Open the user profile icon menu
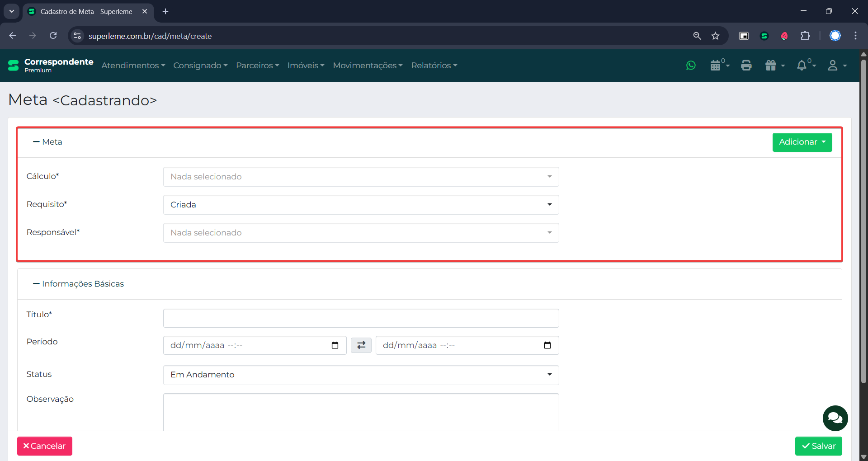 (x=833, y=66)
